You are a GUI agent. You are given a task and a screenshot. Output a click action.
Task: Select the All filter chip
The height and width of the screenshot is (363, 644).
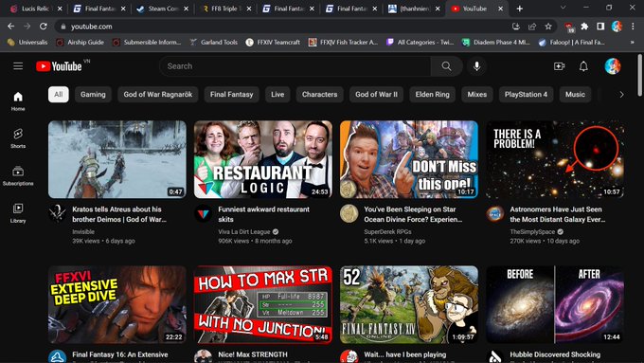(59, 95)
